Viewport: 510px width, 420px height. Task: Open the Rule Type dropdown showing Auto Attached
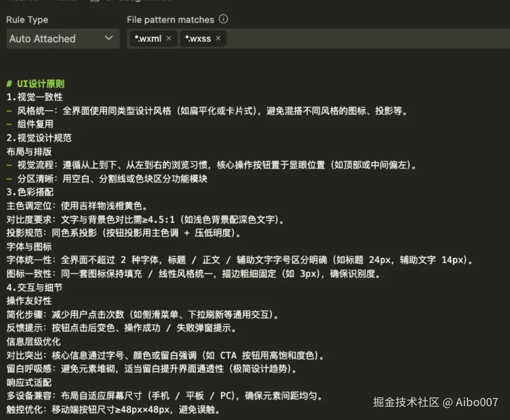pos(63,39)
